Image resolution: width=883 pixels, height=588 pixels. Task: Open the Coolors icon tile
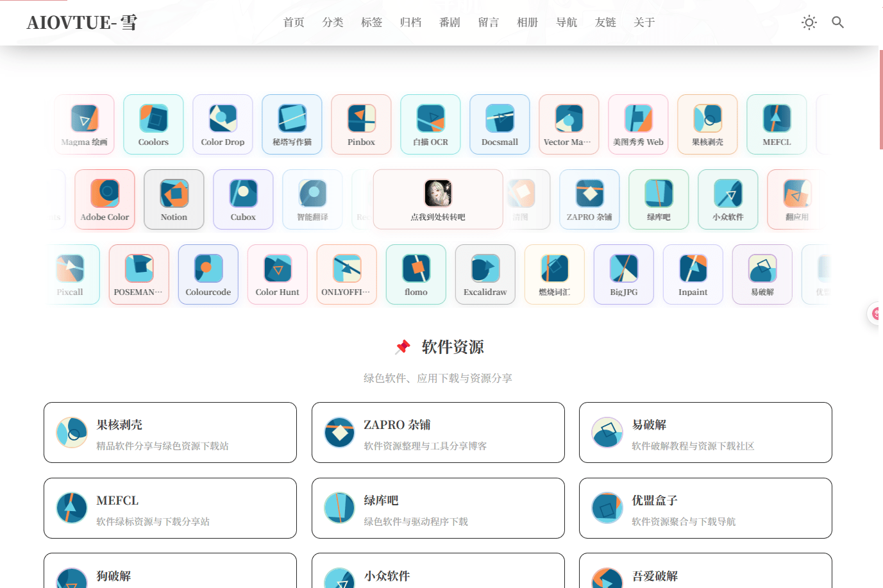coord(153,124)
